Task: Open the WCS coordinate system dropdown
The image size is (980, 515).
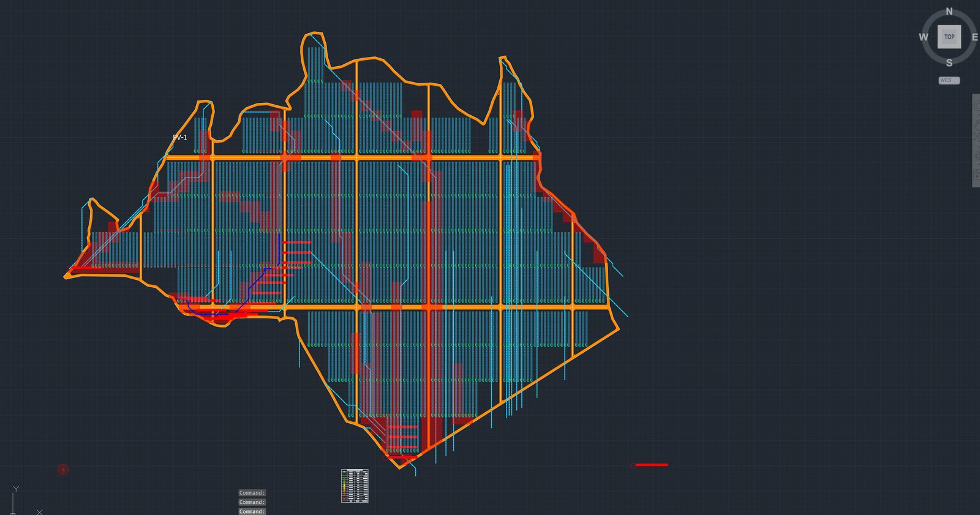Action: click(949, 80)
